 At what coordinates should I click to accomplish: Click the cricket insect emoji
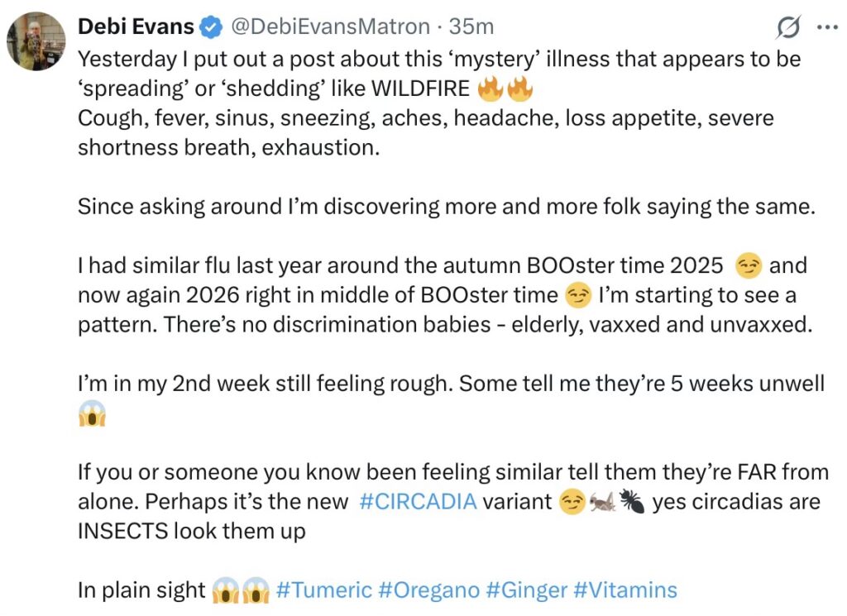[601, 502]
